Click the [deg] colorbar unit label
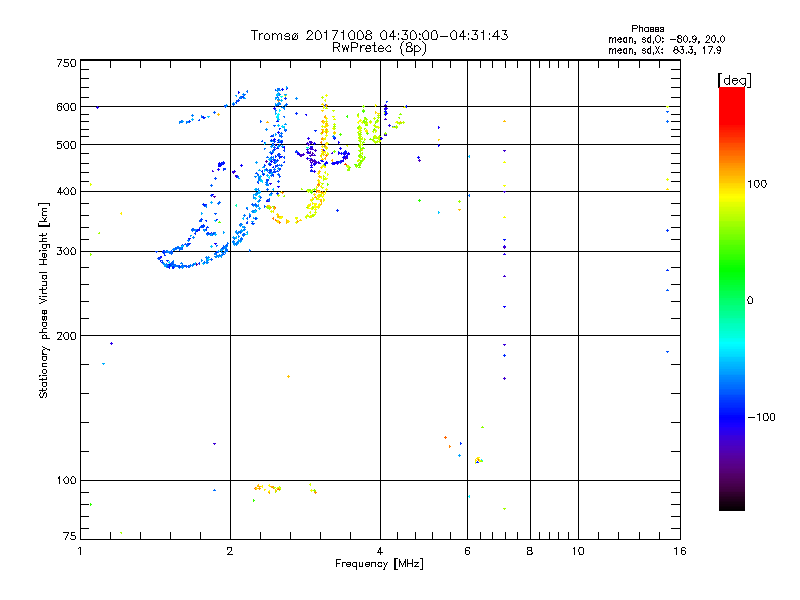This screenshot has width=800, height=600. point(734,80)
